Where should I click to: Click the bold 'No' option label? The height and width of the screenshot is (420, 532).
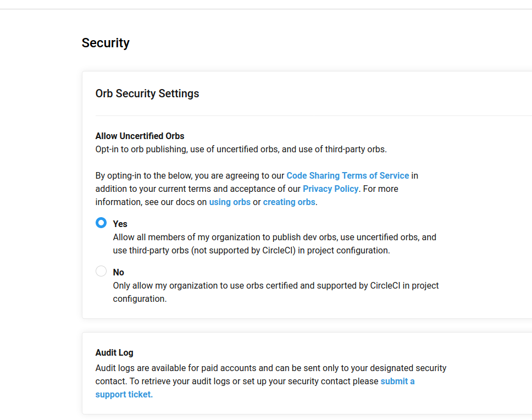click(118, 273)
